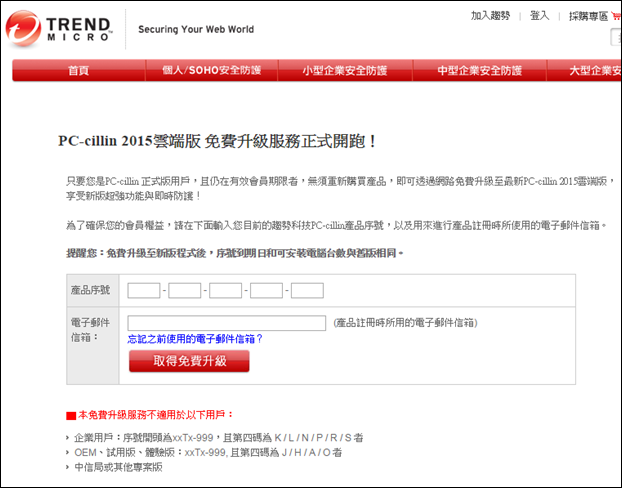
Task: Click the 取得免費升級 button
Action: pos(189,361)
